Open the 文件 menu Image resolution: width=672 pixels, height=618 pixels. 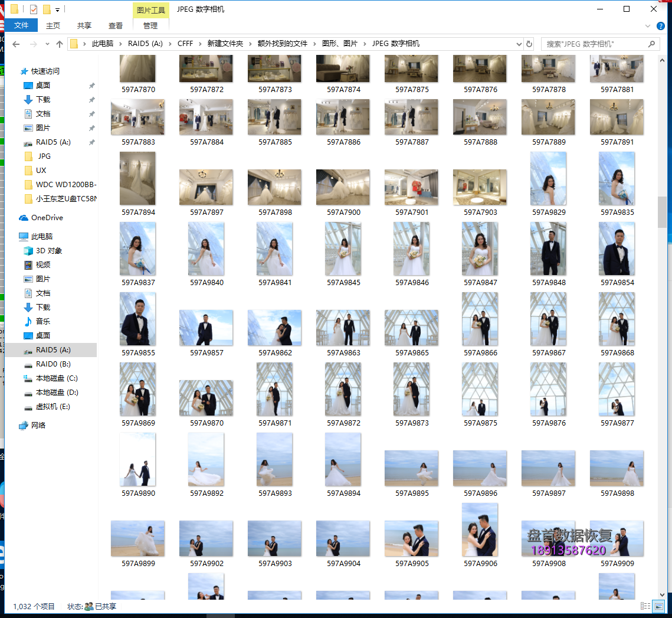(x=21, y=25)
